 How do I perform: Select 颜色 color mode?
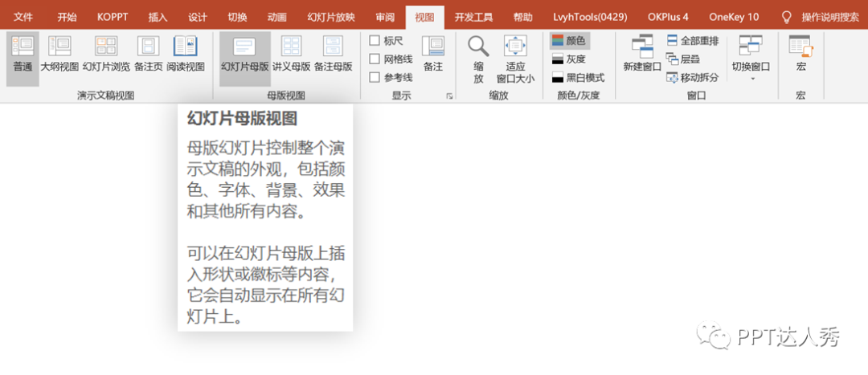click(x=570, y=40)
